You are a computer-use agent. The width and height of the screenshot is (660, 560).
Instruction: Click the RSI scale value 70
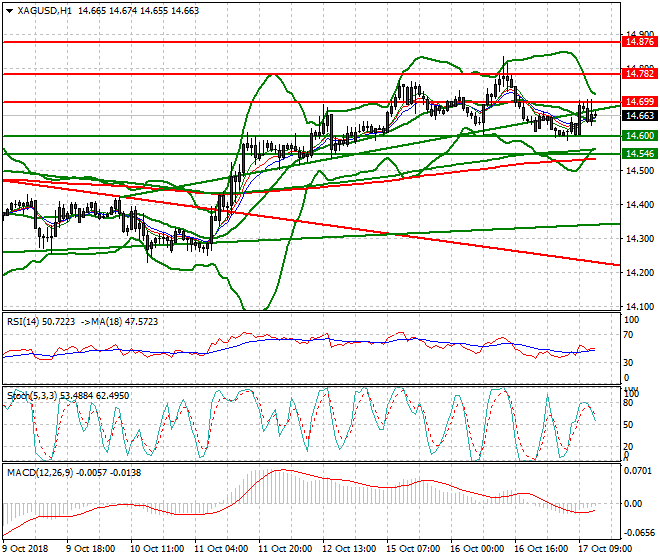[x=628, y=335]
